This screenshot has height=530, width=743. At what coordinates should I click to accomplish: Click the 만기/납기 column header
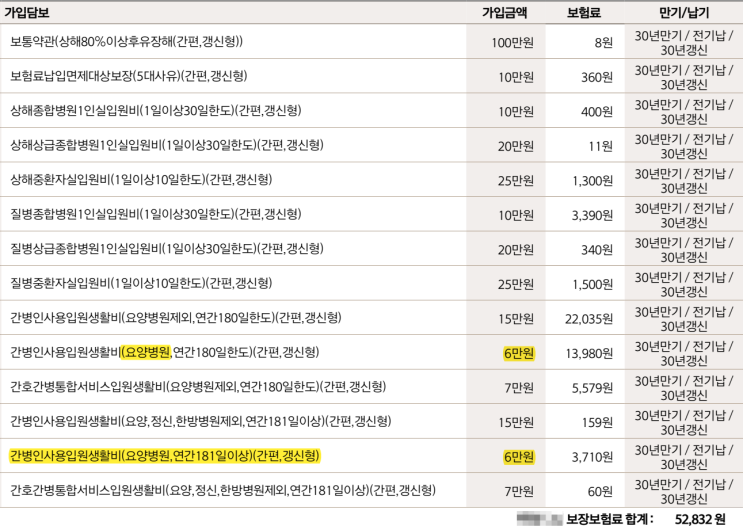(684, 13)
